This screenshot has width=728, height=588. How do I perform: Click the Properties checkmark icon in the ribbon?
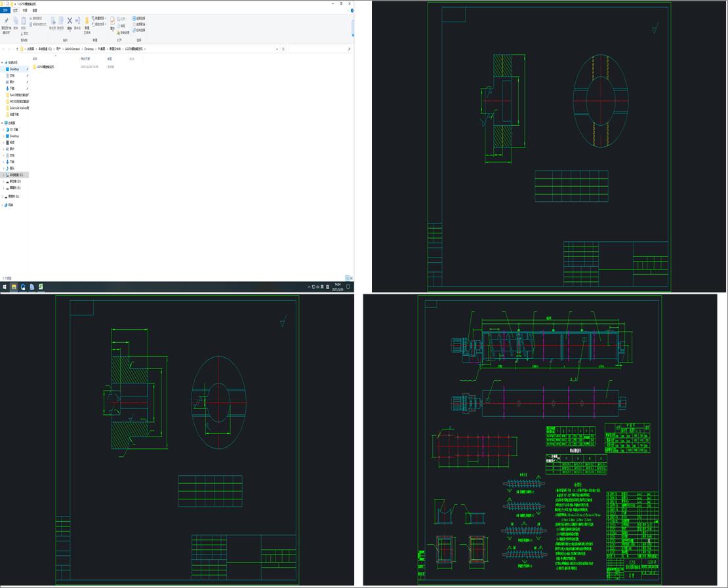pos(112,21)
